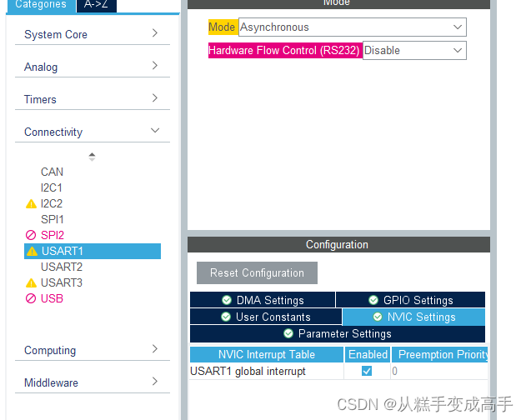The width and height of the screenshot is (526, 420).
Task: Switch to the A->Z tab
Action: click(96, 5)
